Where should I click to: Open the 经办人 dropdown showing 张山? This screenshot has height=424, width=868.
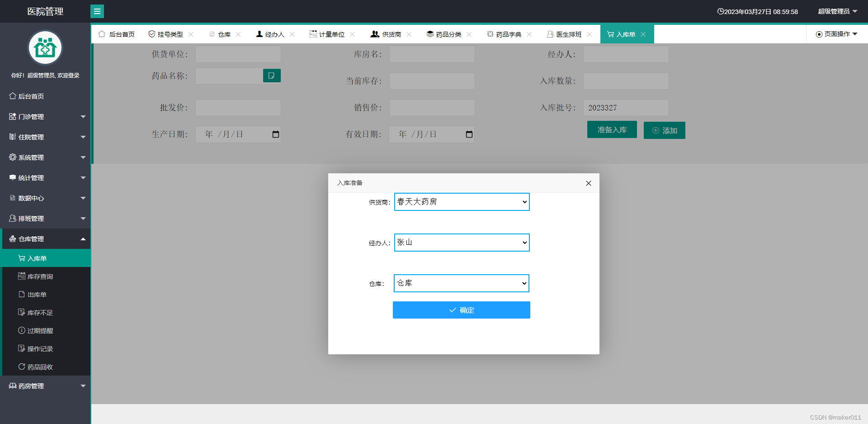[462, 243]
